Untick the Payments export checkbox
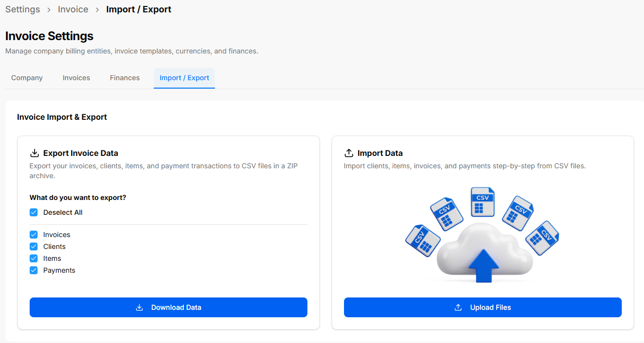Viewport: 644px width, 343px height. point(34,270)
